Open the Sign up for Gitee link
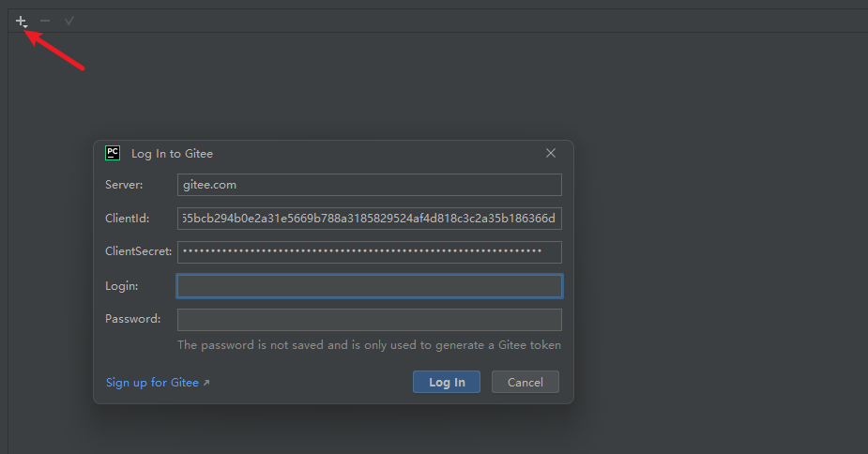Image resolution: width=868 pixels, height=454 pixels. [158, 383]
